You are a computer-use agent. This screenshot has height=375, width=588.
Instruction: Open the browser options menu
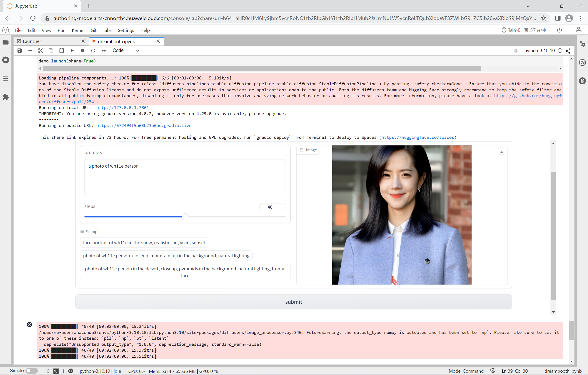[x=580, y=18]
